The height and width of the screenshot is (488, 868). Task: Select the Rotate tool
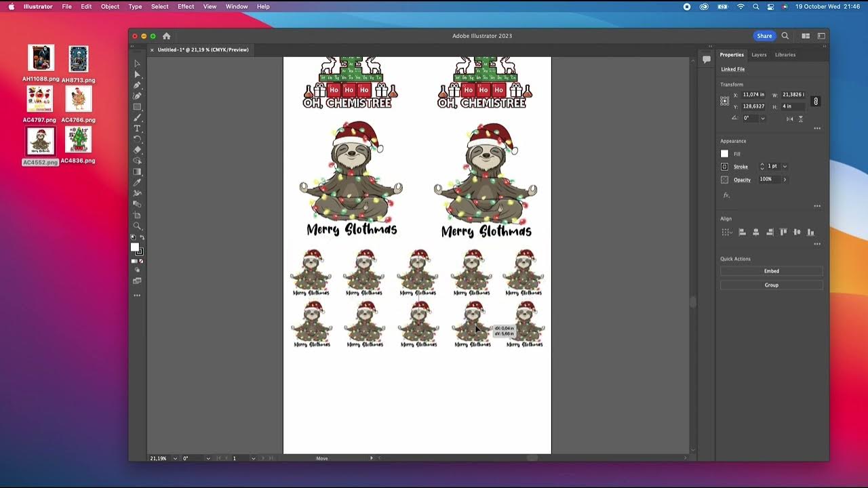pos(137,139)
